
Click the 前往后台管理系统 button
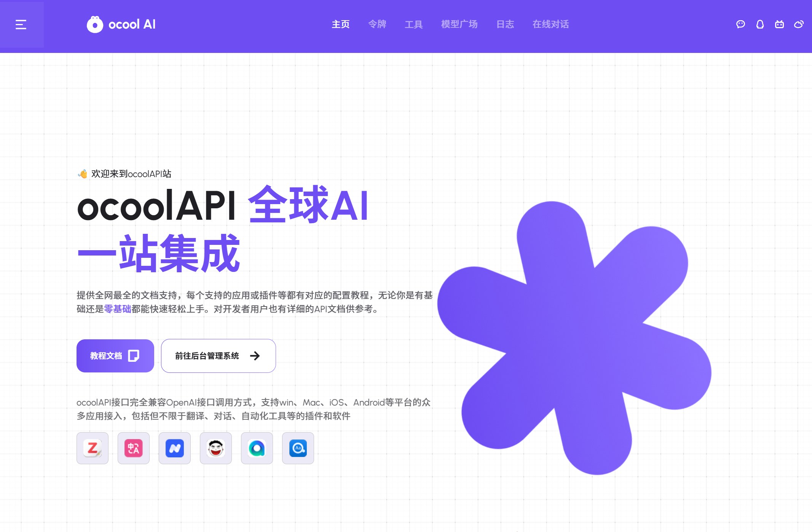(x=219, y=356)
